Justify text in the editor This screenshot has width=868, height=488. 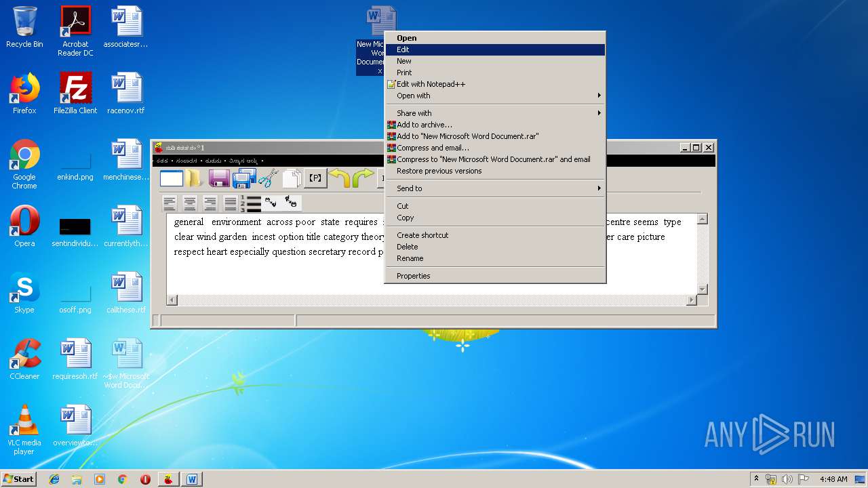pyautogui.click(x=231, y=203)
